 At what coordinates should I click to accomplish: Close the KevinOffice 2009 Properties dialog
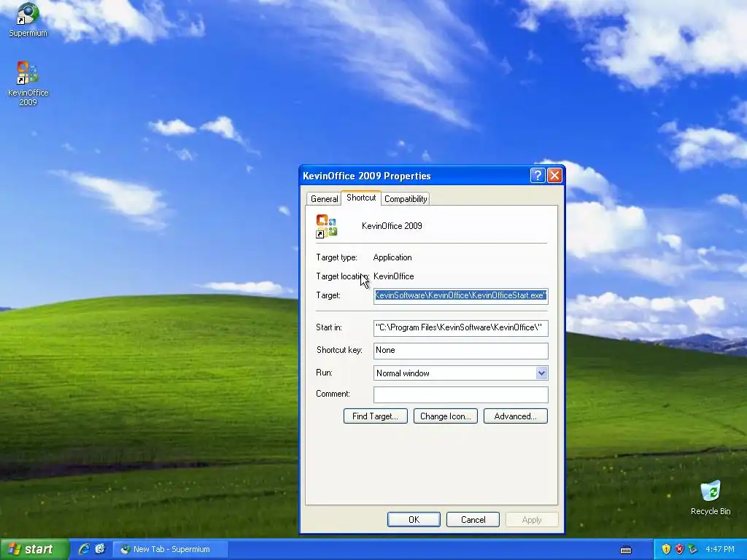coord(554,176)
